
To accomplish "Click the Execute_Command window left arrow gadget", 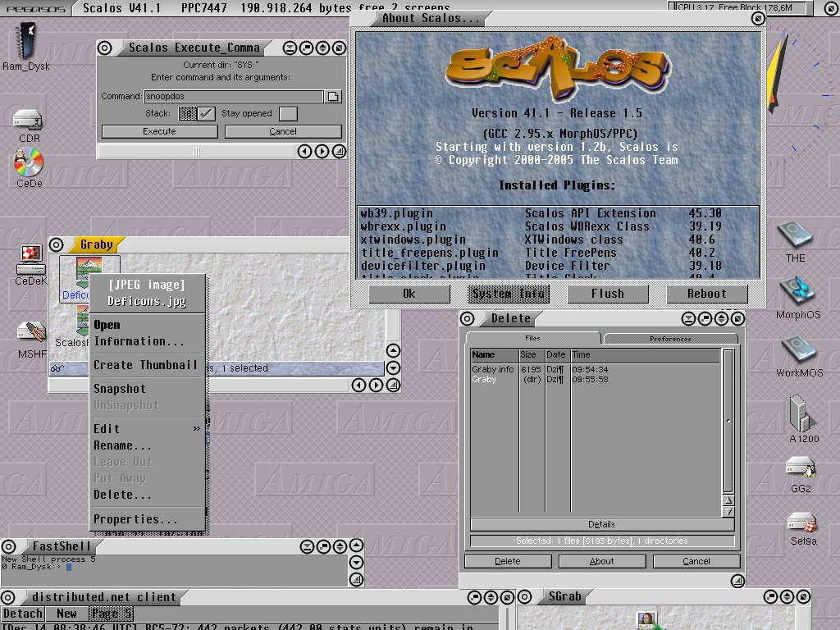I will tap(304, 152).
